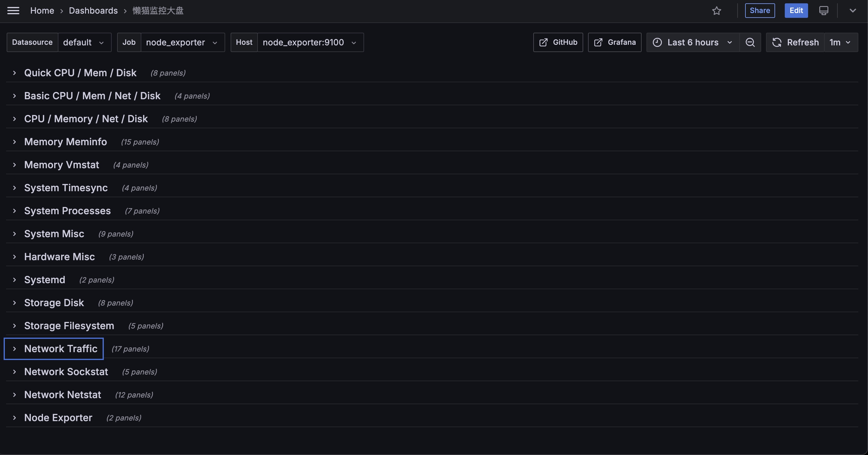Click the (7 panels) count text

click(142, 211)
